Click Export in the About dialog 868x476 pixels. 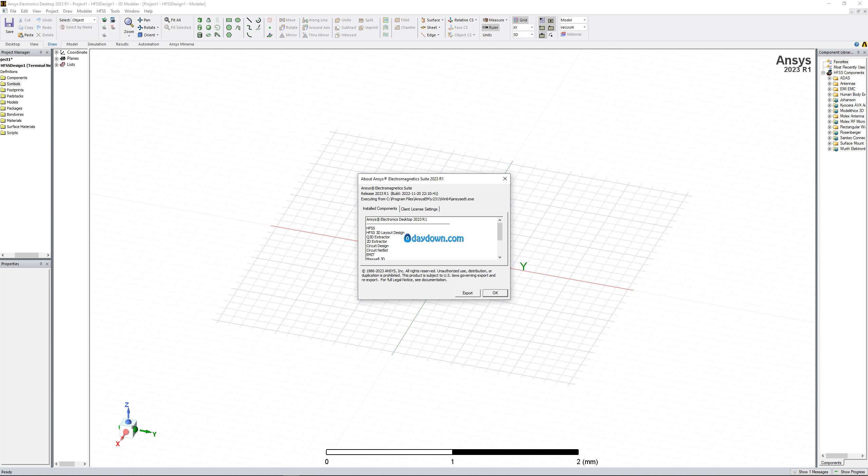(467, 293)
